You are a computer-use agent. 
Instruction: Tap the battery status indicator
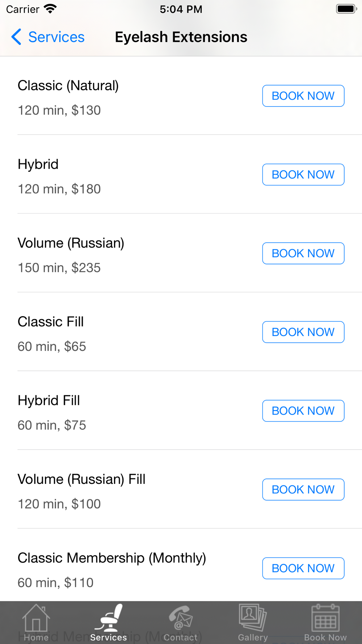coord(346,9)
